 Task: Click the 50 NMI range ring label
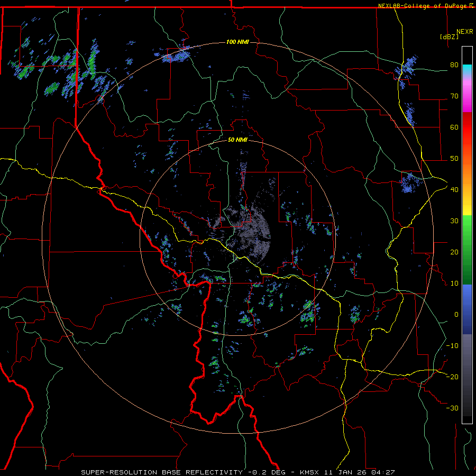(237, 140)
